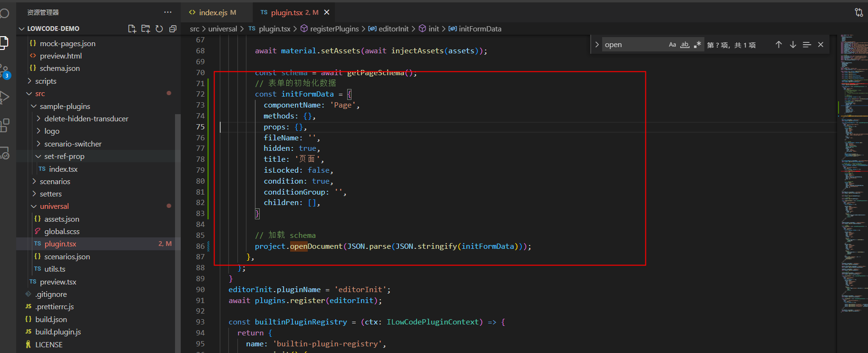The width and height of the screenshot is (868, 353).
Task: Open preview.tsx file
Action: (58, 282)
